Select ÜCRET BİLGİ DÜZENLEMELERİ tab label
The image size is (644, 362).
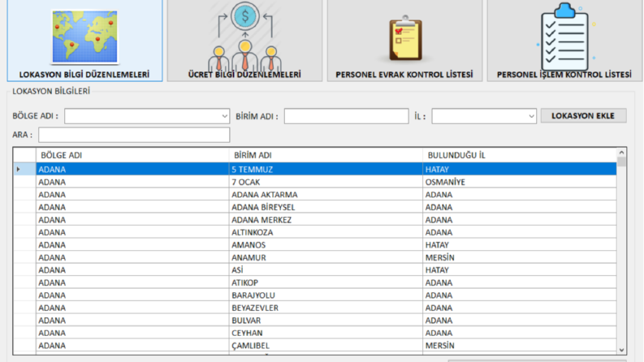pyautogui.click(x=244, y=75)
